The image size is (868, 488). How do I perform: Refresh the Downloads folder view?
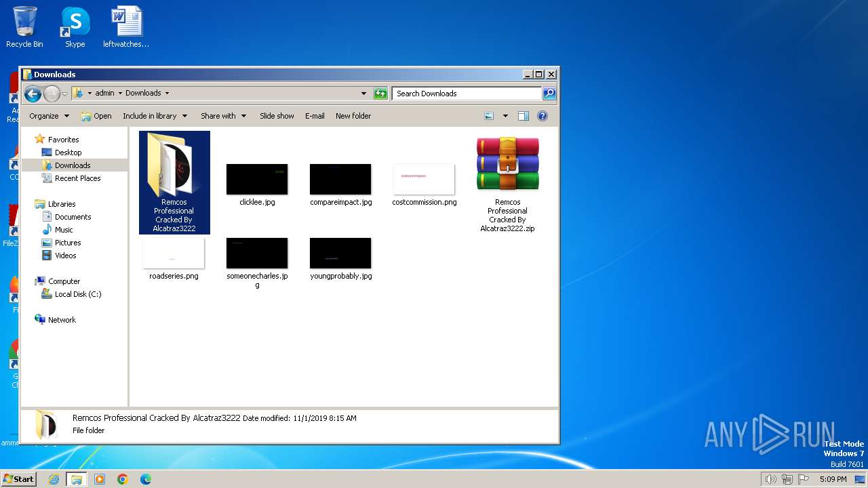(x=380, y=94)
